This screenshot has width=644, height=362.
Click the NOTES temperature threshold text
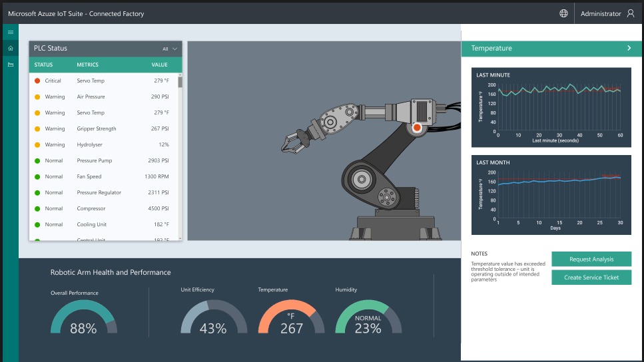click(x=508, y=271)
